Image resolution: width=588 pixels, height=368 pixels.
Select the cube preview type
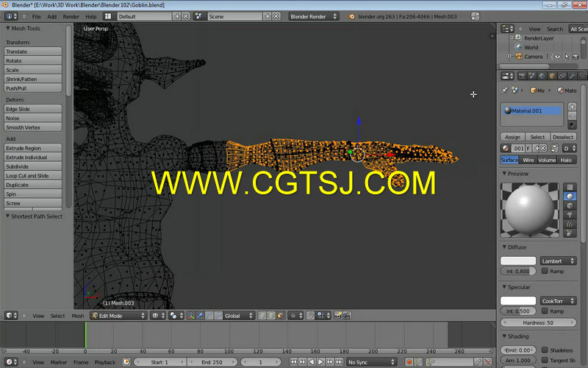(570, 206)
